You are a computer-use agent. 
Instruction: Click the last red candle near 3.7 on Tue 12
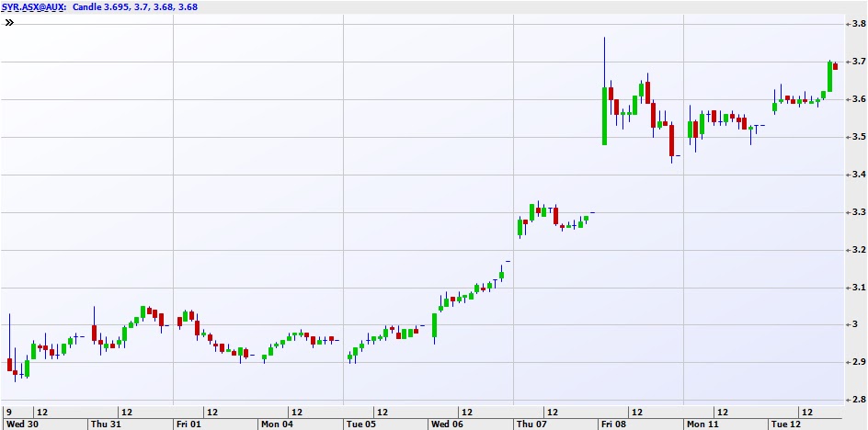click(835, 66)
